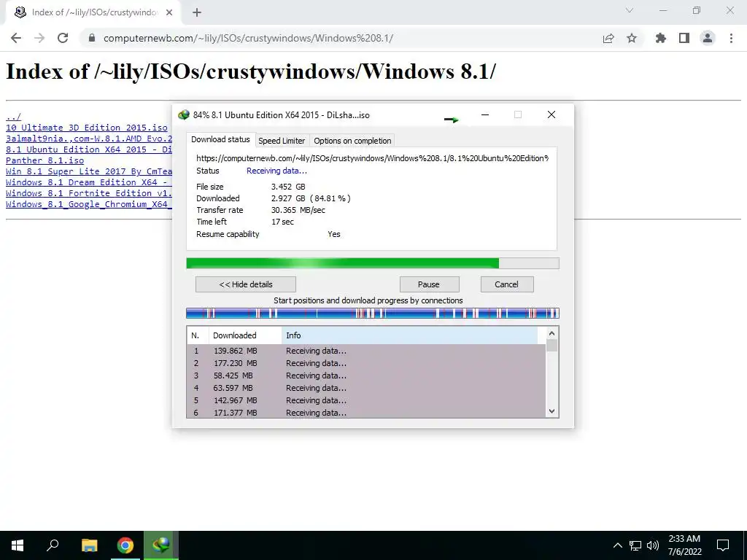Switch to Chrome in the taskbar
This screenshot has height=560, width=747.
coord(125,545)
